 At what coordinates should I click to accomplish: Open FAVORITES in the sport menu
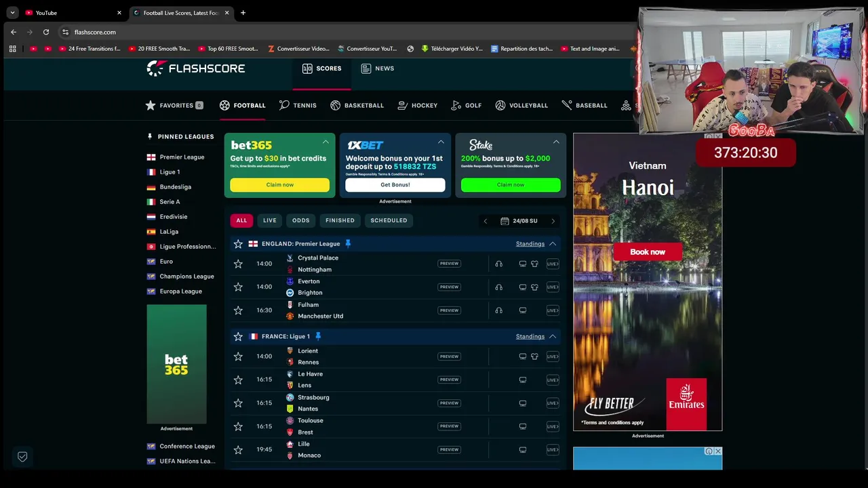click(x=174, y=105)
